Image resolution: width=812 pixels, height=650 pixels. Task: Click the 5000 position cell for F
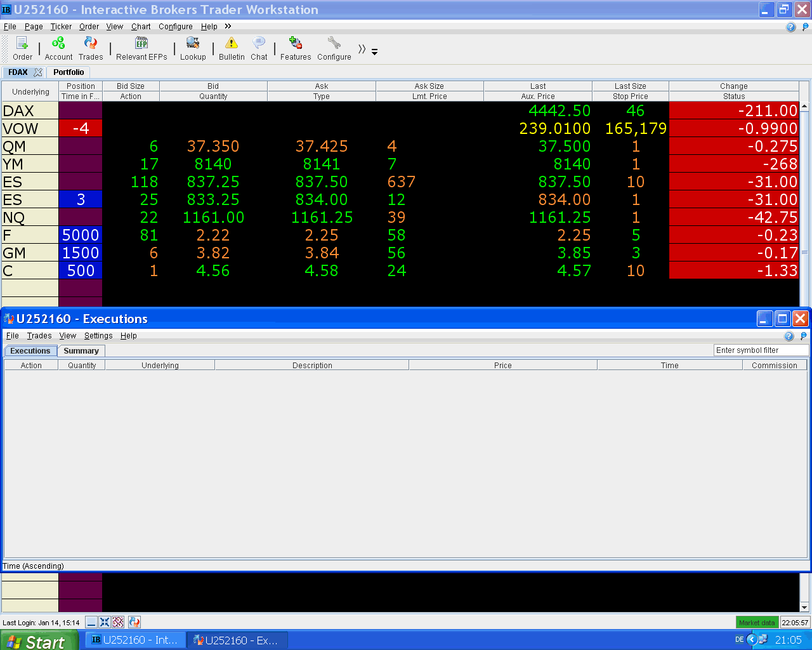pyautogui.click(x=81, y=235)
